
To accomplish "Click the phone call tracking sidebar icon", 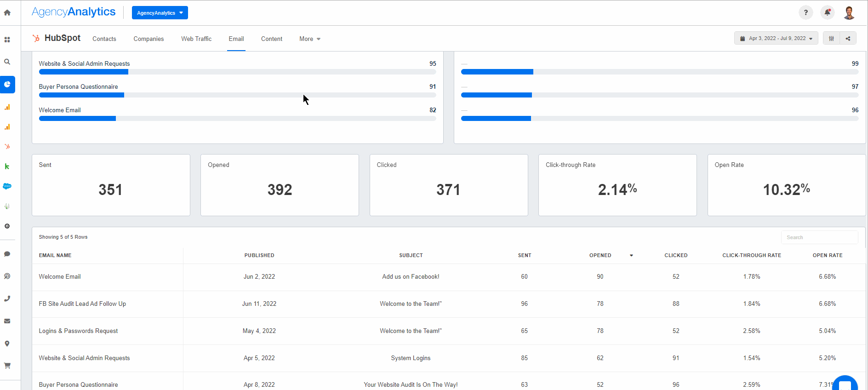I will 7,298.
